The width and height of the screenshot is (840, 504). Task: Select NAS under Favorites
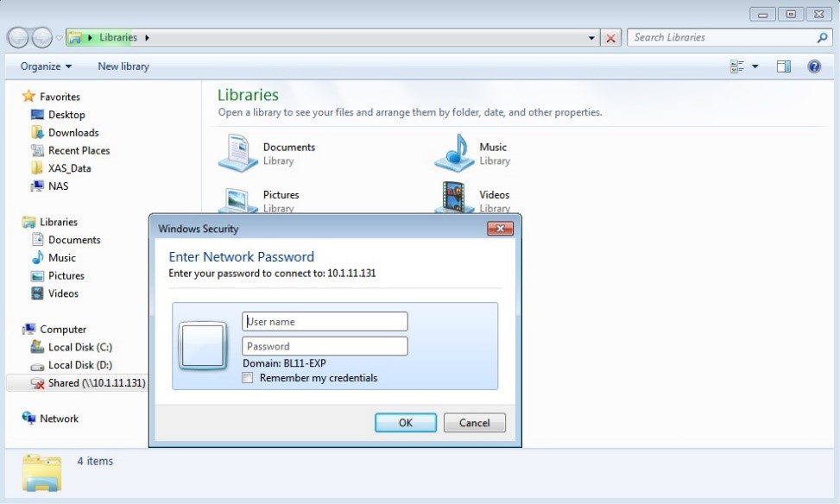[x=58, y=186]
